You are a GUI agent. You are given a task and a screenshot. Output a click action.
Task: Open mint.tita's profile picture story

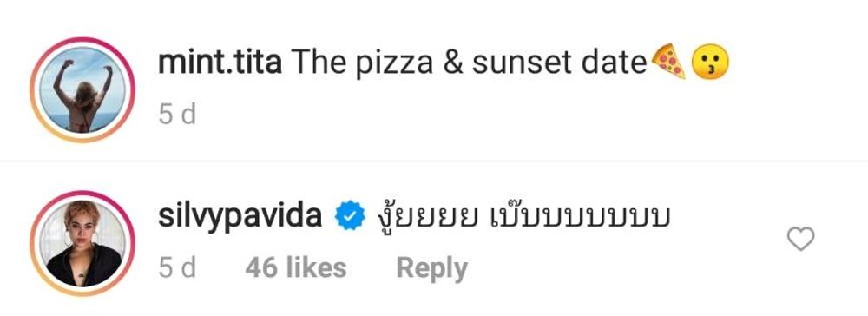(82, 89)
